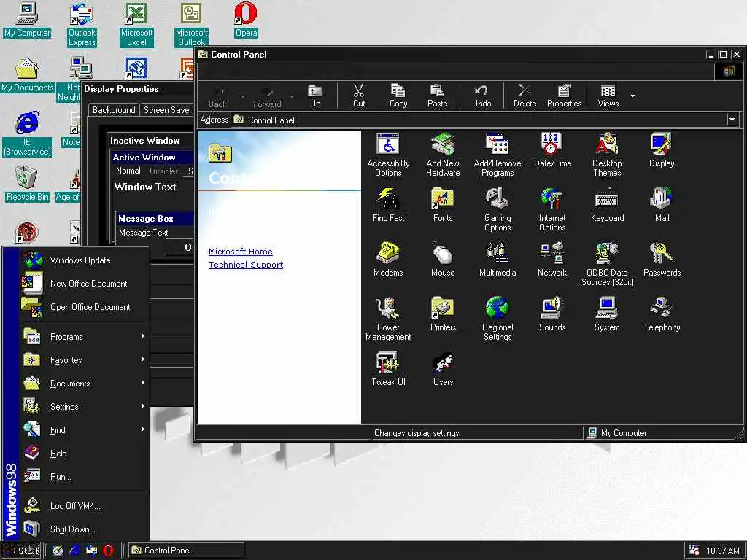Click the Up toolbar button

(315, 96)
